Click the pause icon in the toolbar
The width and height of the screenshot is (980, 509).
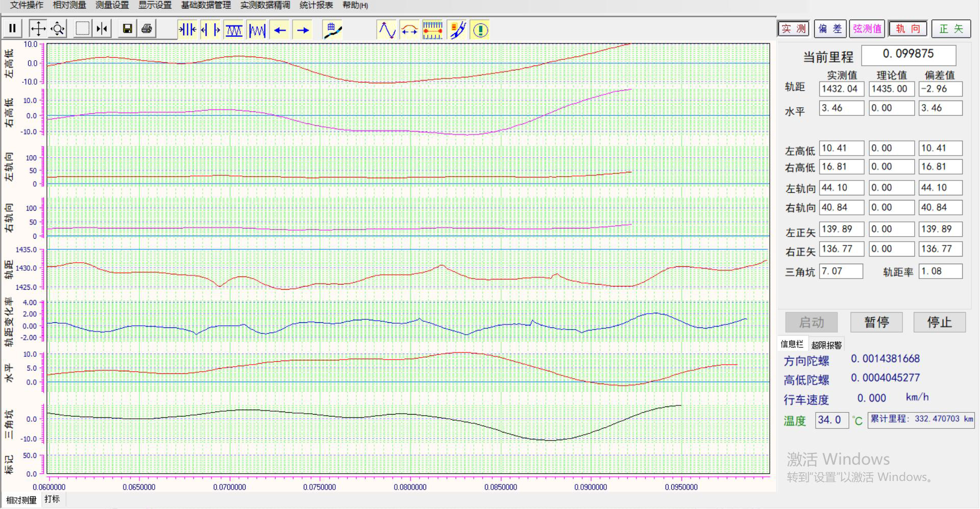12,29
